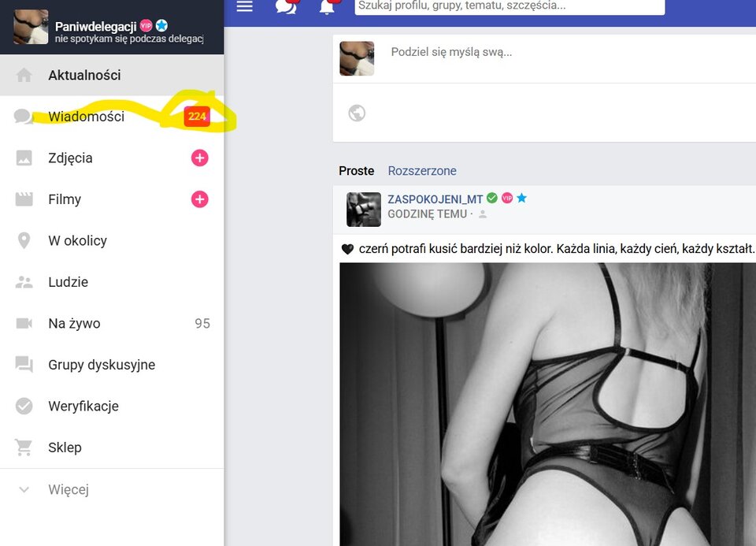Go to Aktualności news feed

pos(84,76)
